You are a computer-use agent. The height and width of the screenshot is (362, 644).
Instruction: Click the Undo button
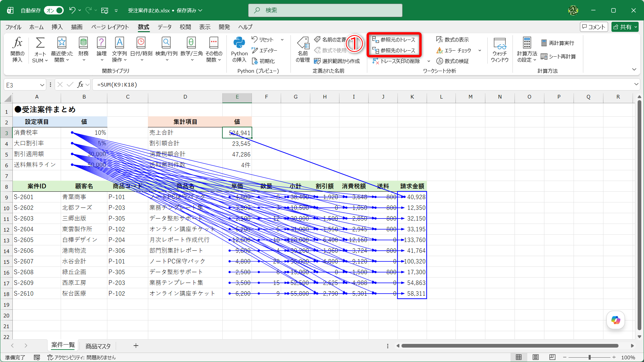coord(72,10)
